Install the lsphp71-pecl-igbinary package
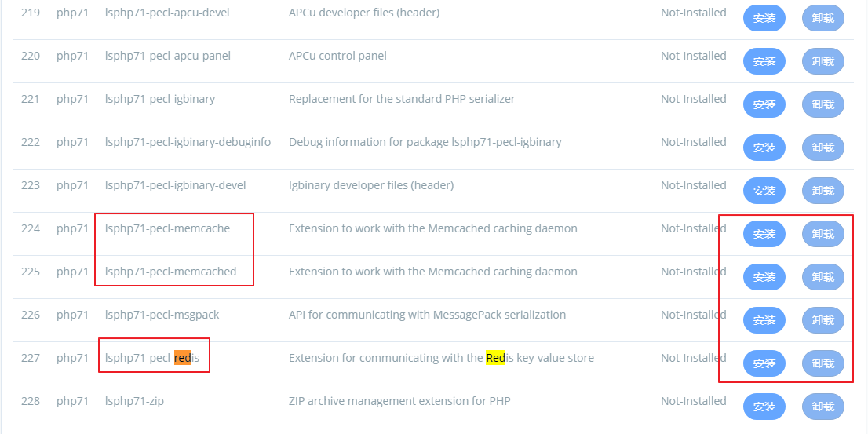The image size is (868, 434). tap(764, 104)
